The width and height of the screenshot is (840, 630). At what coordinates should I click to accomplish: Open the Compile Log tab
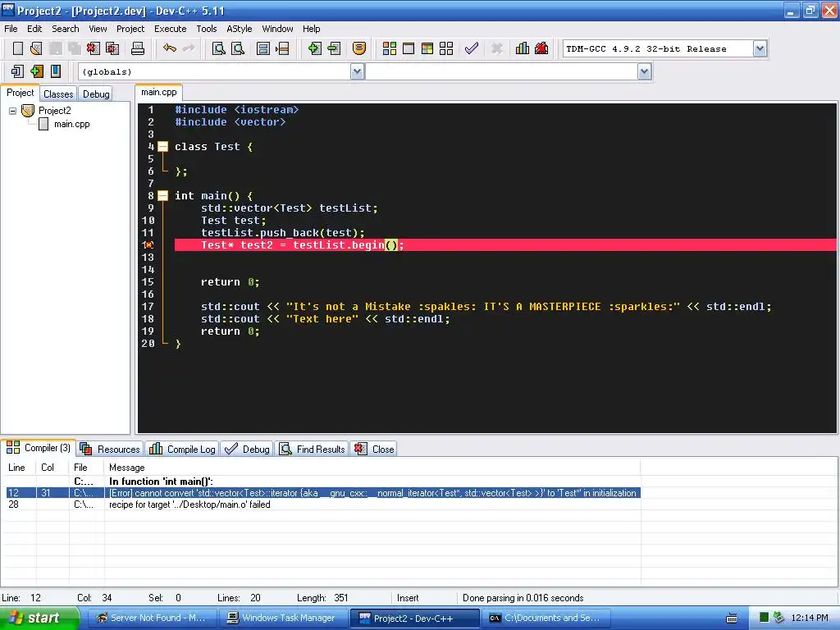(x=183, y=449)
